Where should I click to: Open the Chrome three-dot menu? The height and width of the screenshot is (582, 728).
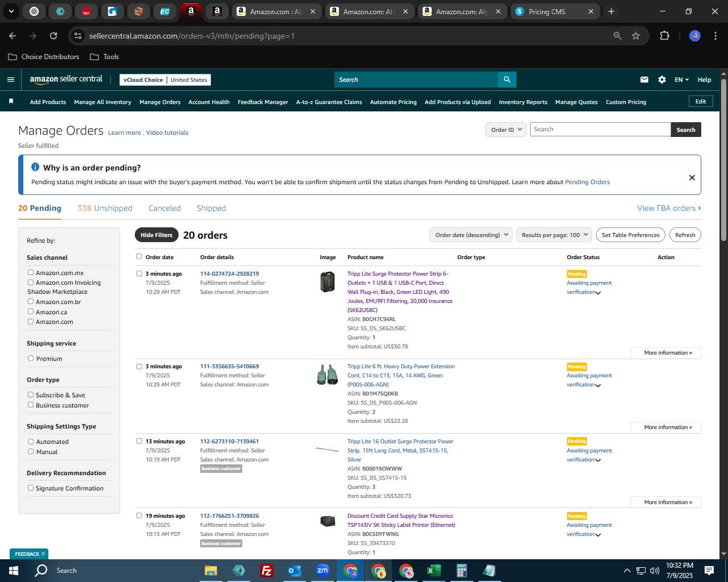(x=714, y=36)
